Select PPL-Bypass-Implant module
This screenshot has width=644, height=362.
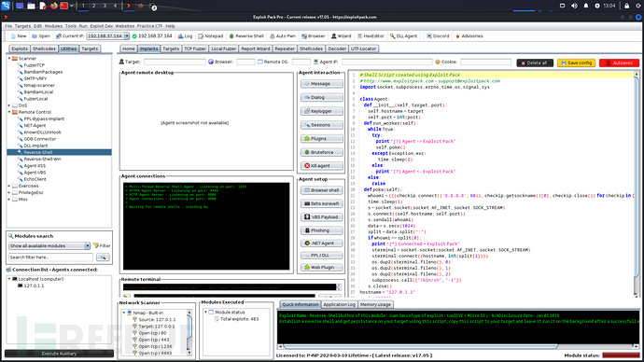[44, 118]
